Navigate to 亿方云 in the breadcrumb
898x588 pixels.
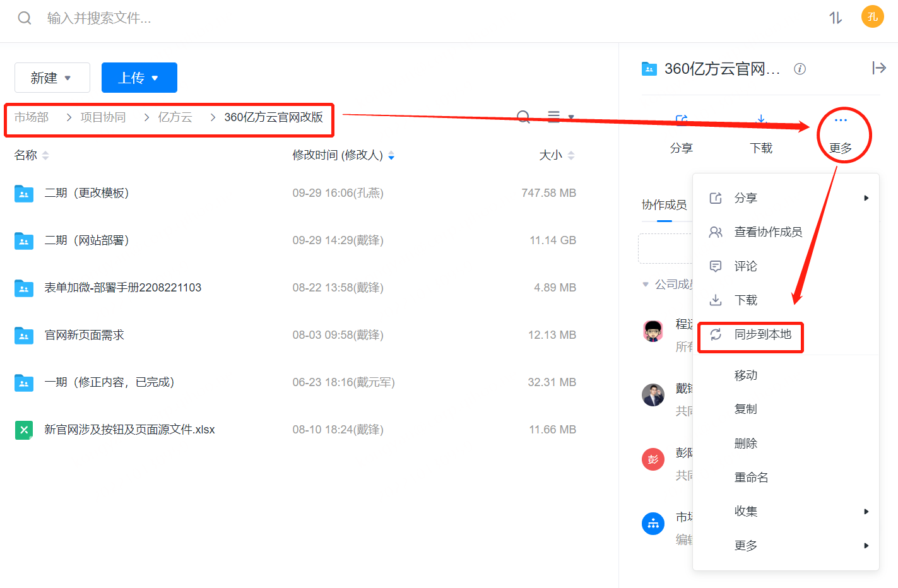[175, 117]
